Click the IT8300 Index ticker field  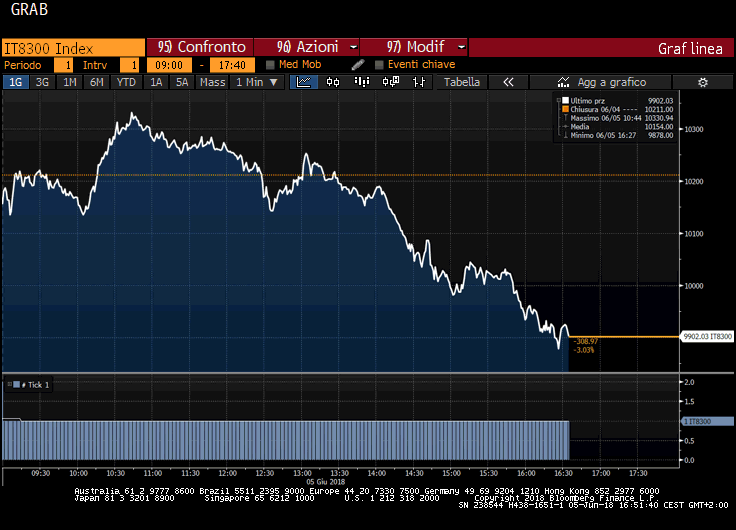tap(73, 48)
